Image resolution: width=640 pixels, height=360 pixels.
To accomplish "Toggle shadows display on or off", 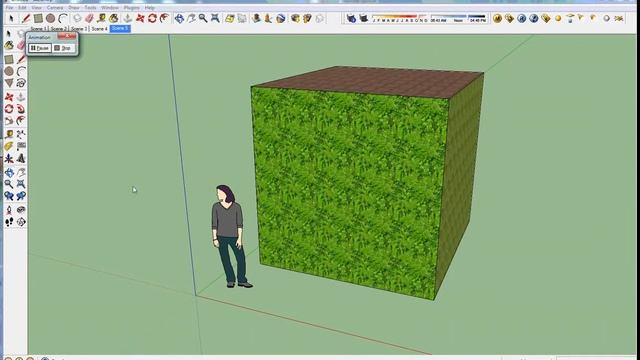I will [363, 18].
